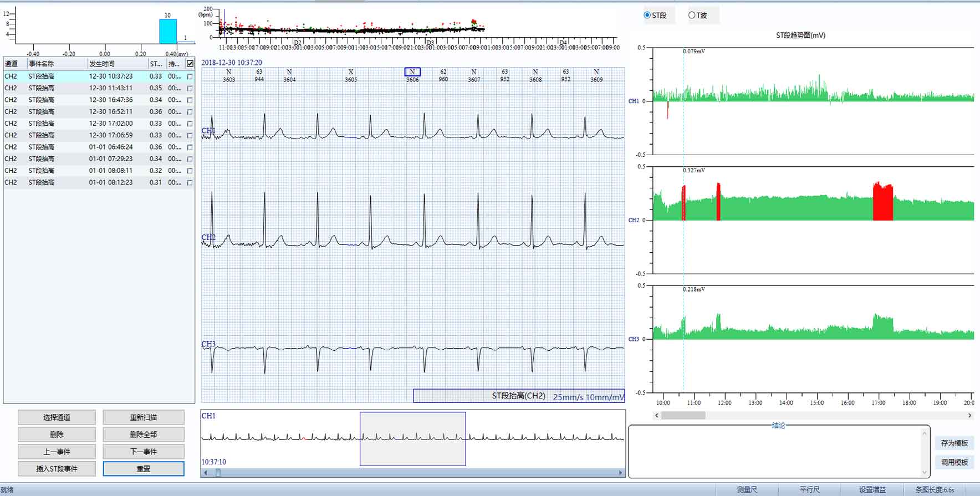
Task: Click the red ST event block near 12:00 in CH2 trend
Action: coord(718,202)
